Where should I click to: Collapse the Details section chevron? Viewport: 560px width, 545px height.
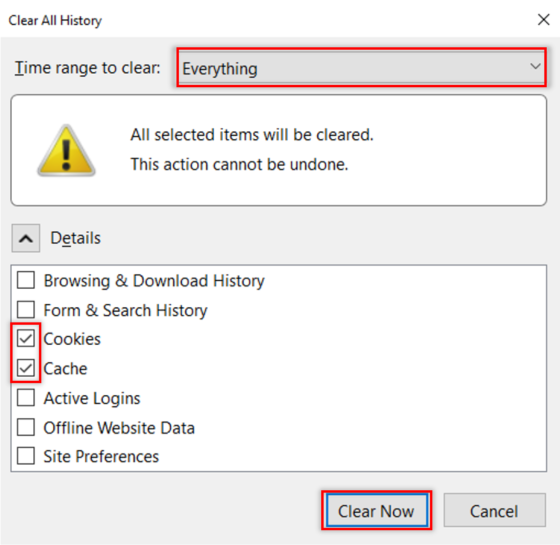coord(26,238)
